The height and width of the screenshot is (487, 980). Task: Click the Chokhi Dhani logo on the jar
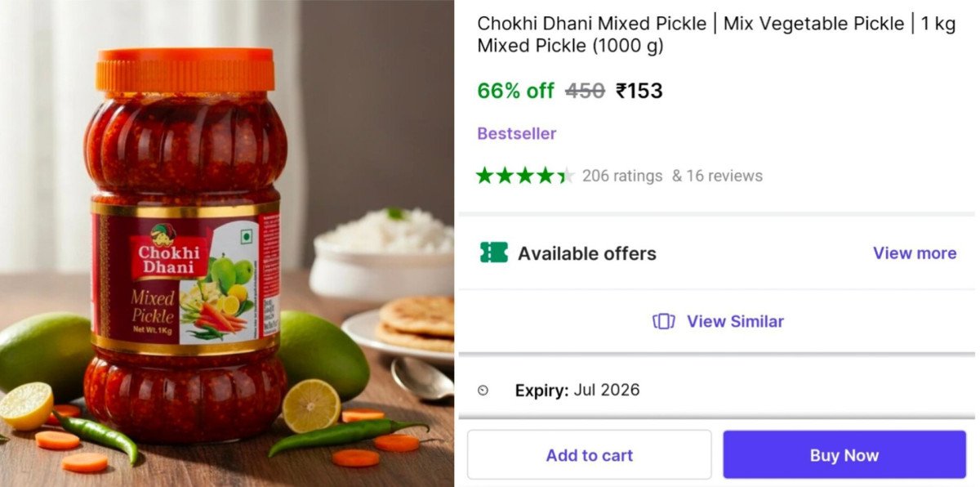(x=165, y=251)
